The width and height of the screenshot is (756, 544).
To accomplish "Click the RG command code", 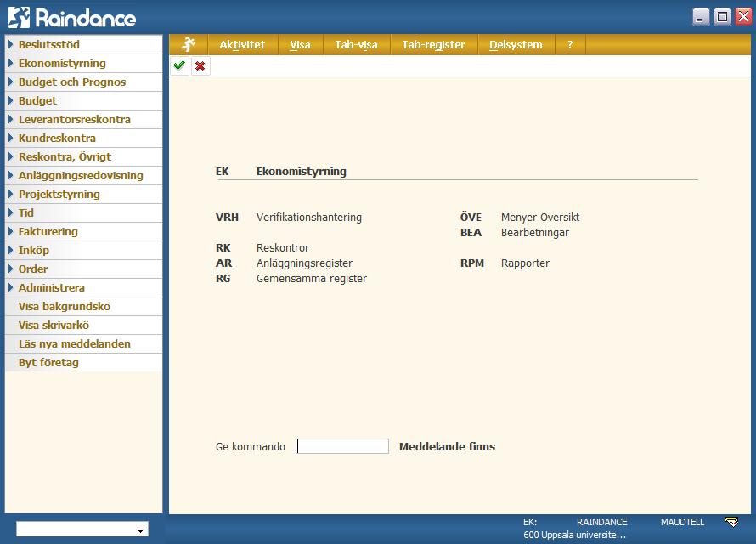I will click(x=223, y=279).
